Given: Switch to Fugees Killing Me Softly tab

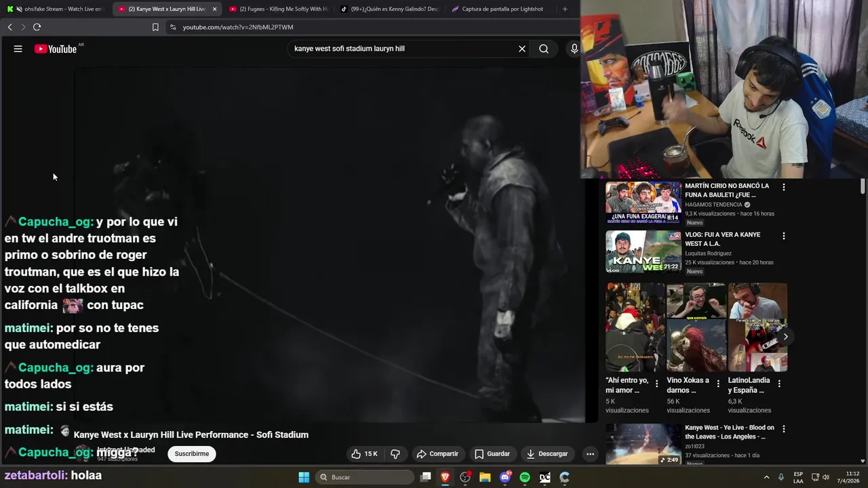Looking at the screenshot, I should [x=278, y=9].
